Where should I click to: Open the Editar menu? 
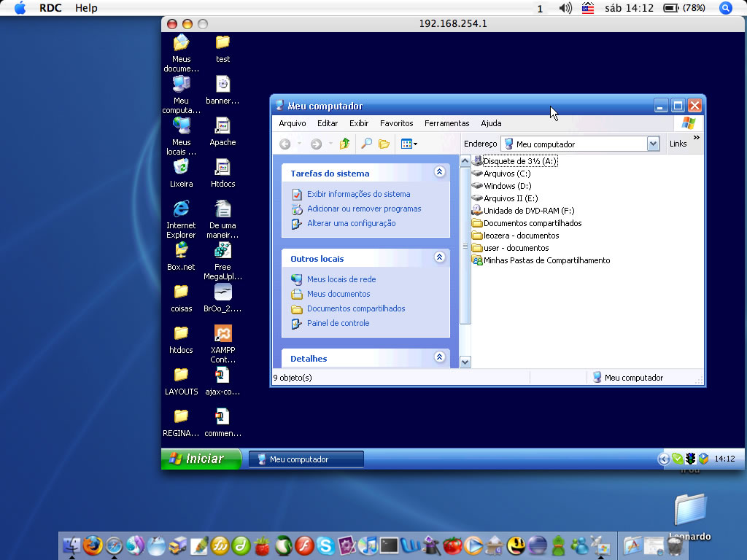tap(328, 123)
